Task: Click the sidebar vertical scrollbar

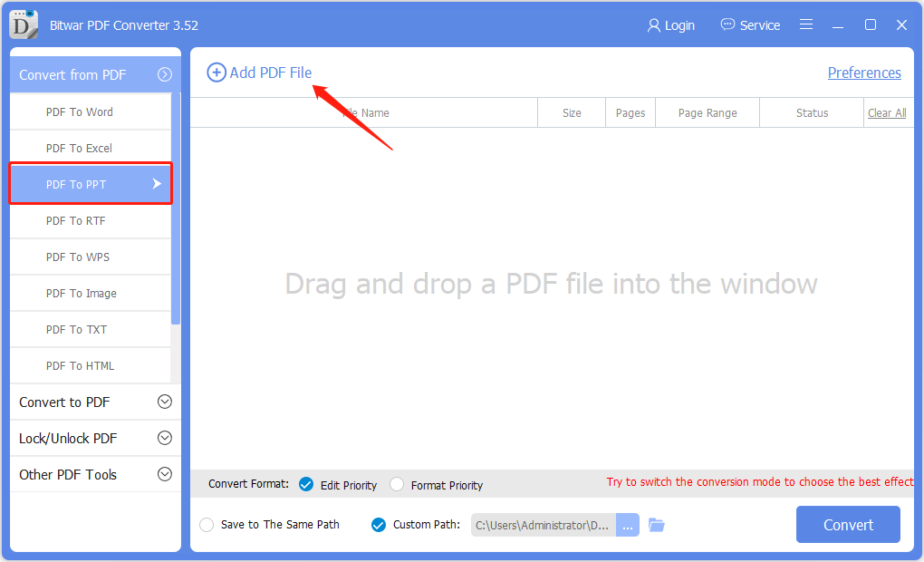Action: (x=176, y=208)
